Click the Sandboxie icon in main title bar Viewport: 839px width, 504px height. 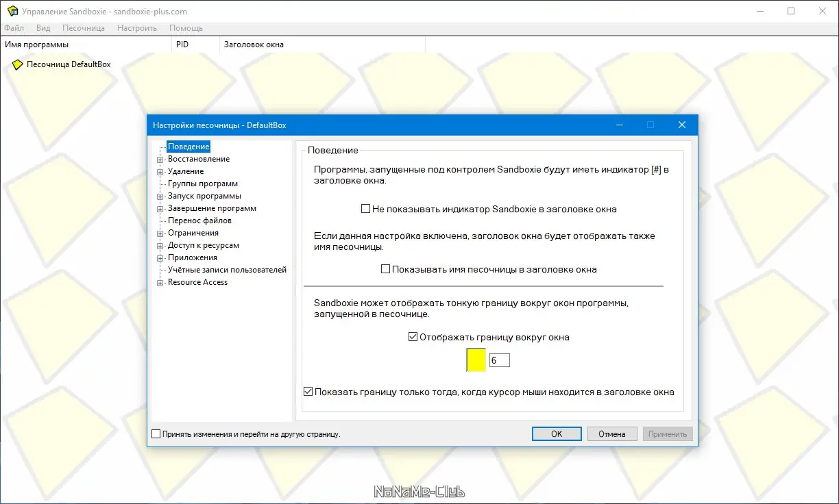pyautogui.click(x=12, y=12)
